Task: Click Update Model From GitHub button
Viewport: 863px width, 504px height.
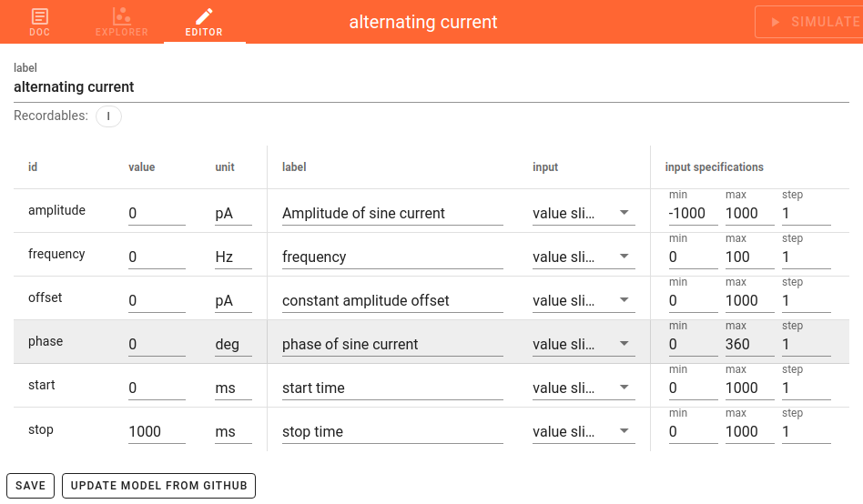Action: [x=158, y=486]
